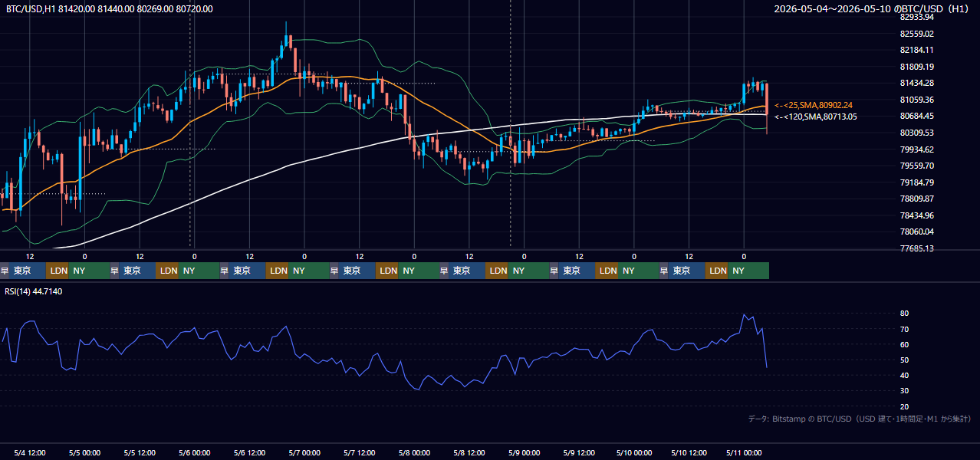Click the 78060.04 price axis label
The height and width of the screenshot is (460, 980).
pos(916,232)
